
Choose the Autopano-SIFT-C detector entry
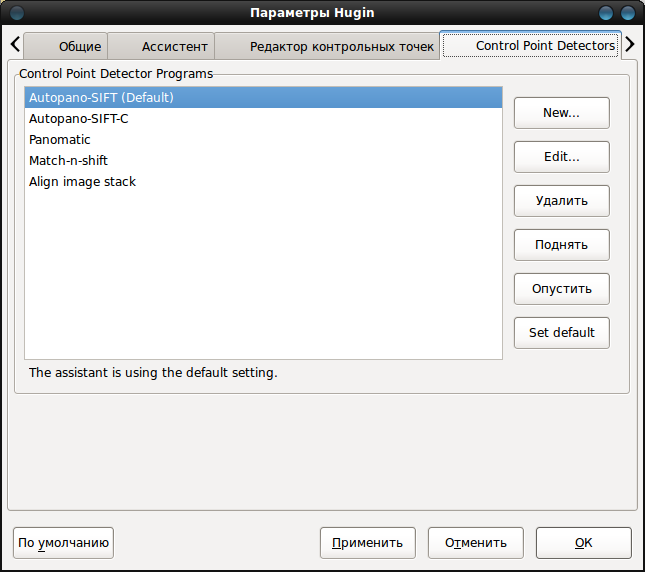point(263,118)
